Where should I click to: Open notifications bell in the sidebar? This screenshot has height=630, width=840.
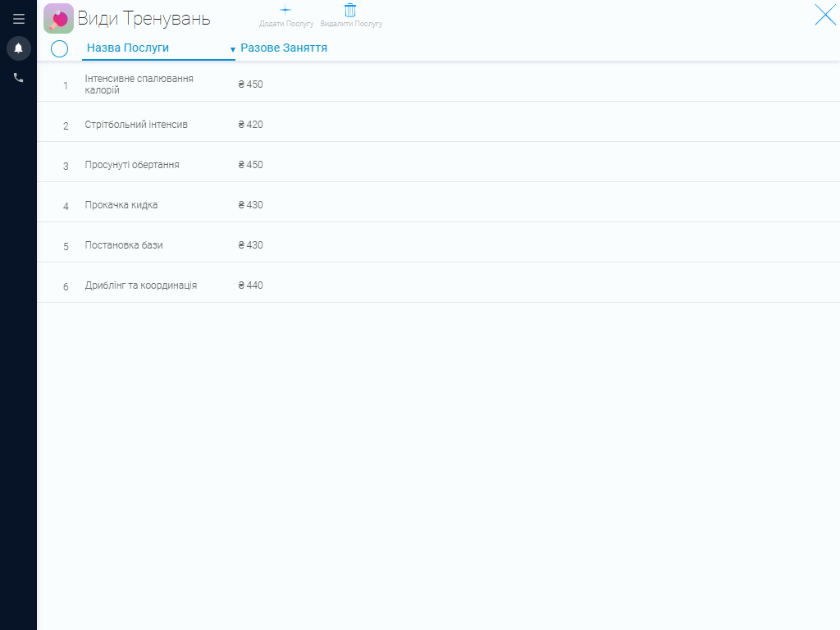pos(19,48)
